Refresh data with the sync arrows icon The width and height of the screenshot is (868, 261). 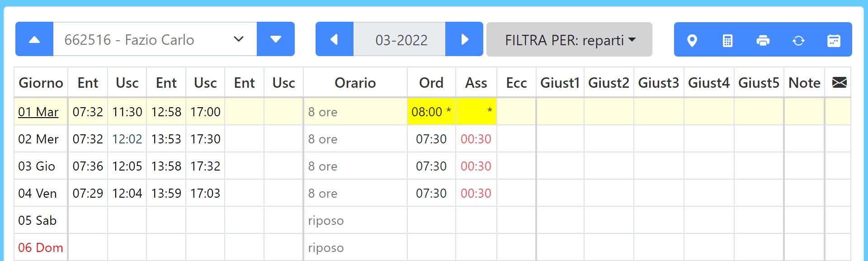[798, 40]
